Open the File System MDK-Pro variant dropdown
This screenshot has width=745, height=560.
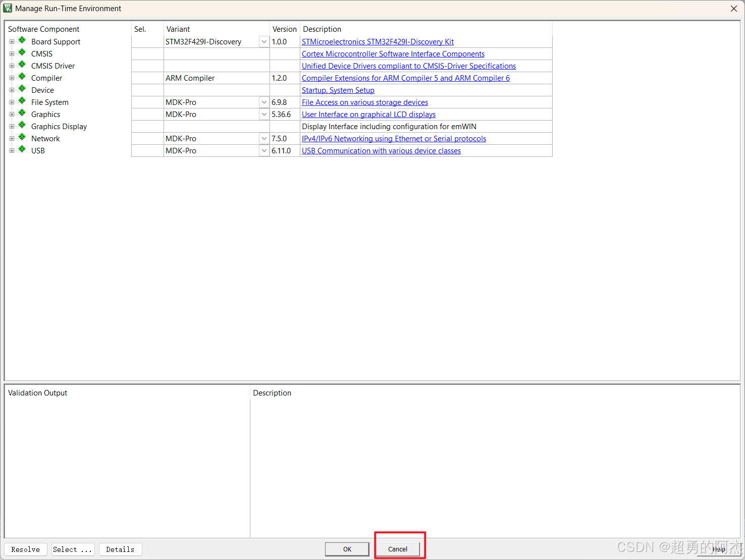coord(264,102)
